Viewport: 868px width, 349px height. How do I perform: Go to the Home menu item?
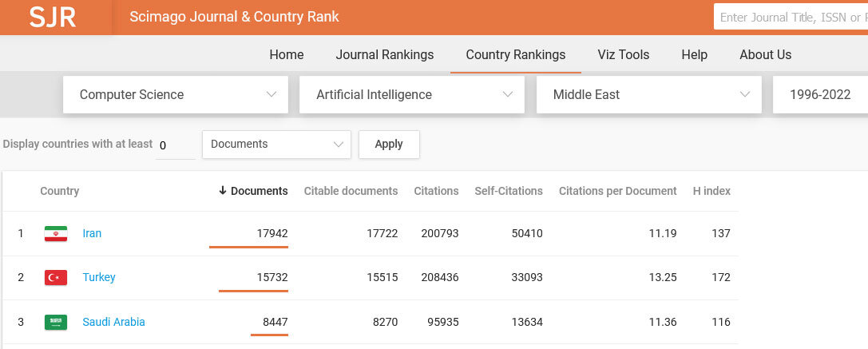pyautogui.click(x=287, y=55)
